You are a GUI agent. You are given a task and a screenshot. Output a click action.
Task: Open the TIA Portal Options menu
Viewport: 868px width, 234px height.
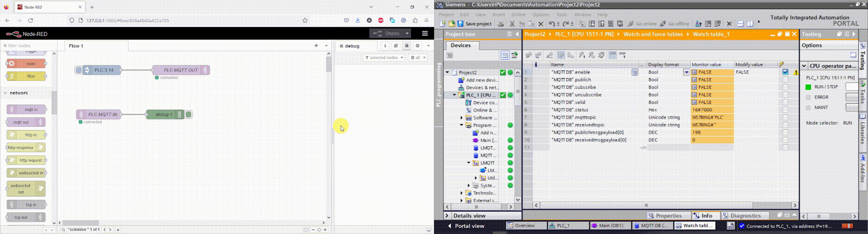pos(540,15)
